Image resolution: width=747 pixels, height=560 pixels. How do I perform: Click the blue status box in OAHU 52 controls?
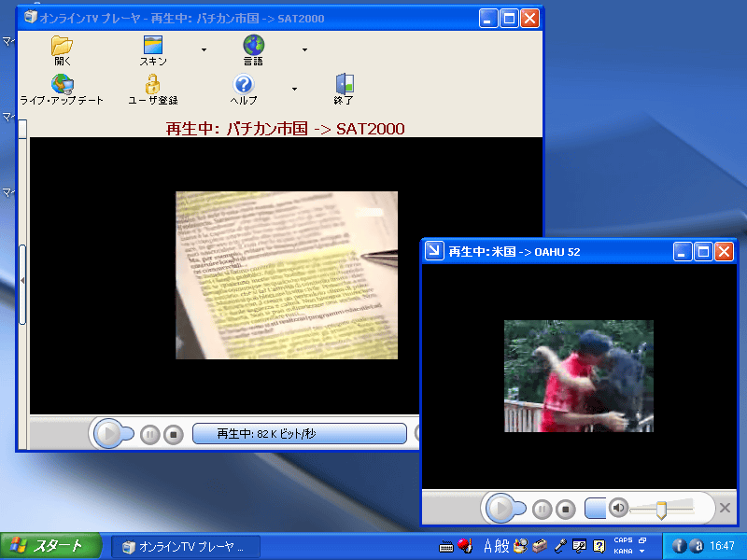coord(595,508)
